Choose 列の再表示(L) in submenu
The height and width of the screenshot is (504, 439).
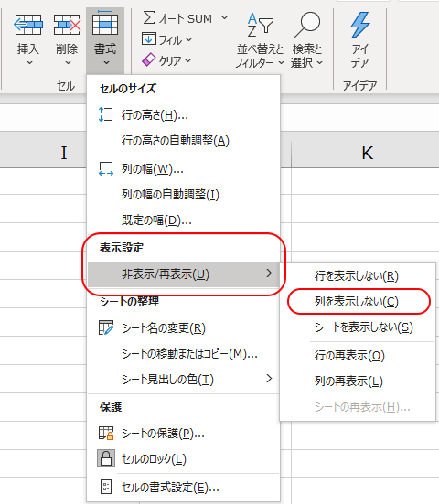[358, 381]
